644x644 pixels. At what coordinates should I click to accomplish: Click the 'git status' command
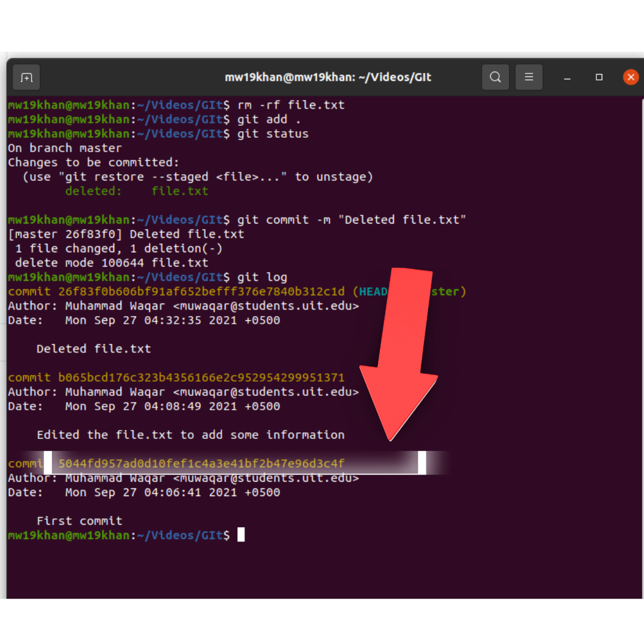coord(273,134)
